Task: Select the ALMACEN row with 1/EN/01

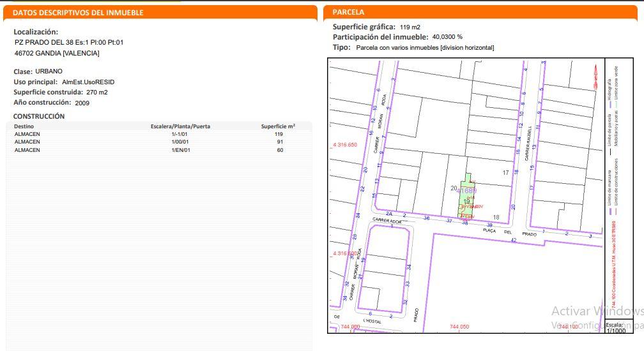Action: [160, 150]
